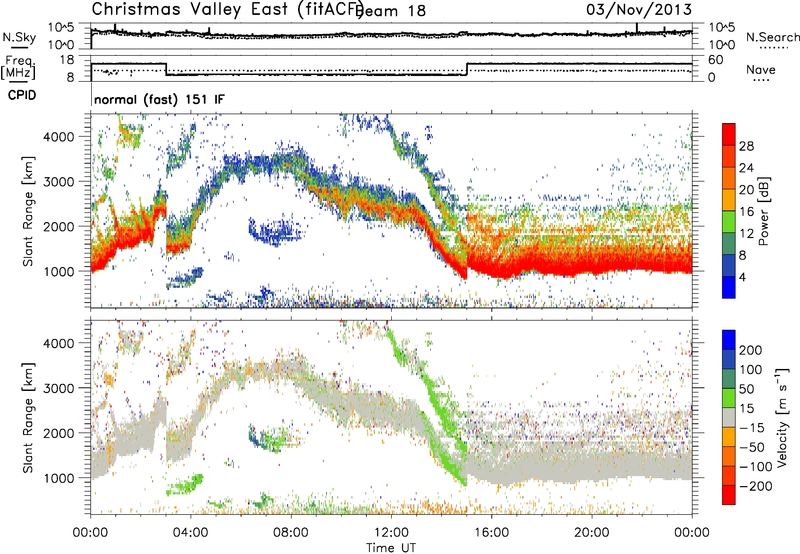
Task: Click the 'Freq. [MHz]' axis label
Action: click(x=18, y=68)
